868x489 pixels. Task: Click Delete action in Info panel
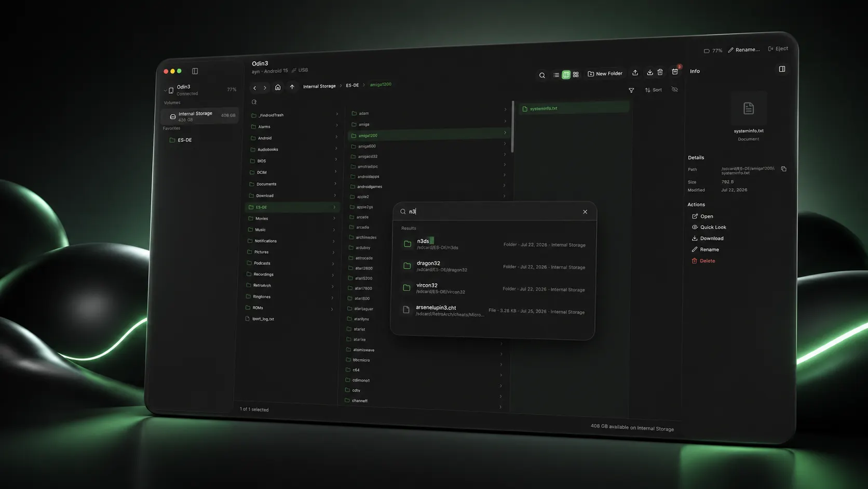[x=703, y=261]
